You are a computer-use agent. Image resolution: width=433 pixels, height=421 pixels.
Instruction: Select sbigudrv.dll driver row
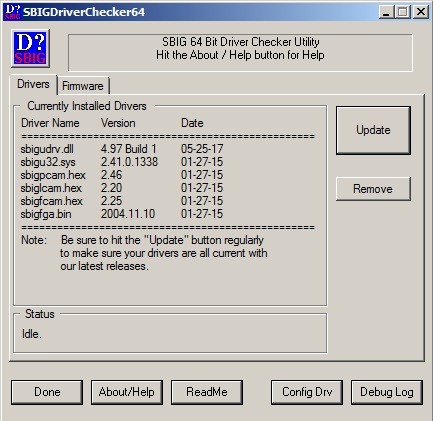(x=122, y=149)
